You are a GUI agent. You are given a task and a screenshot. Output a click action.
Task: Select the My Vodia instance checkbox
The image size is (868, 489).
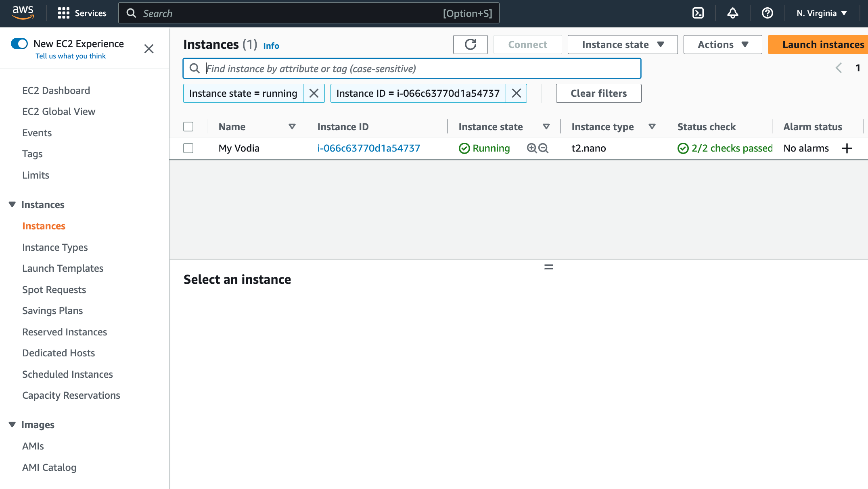tap(188, 148)
